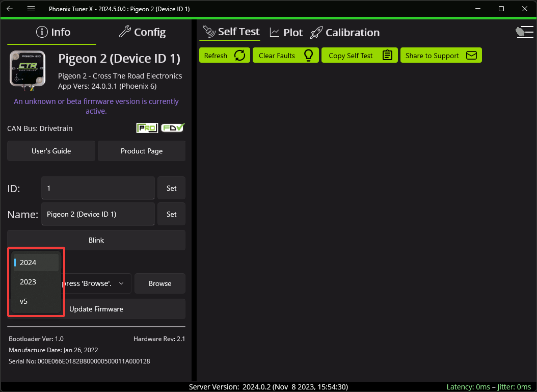This screenshot has width=537, height=392.
Task: Click the Name input field
Action: click(98, 214)
